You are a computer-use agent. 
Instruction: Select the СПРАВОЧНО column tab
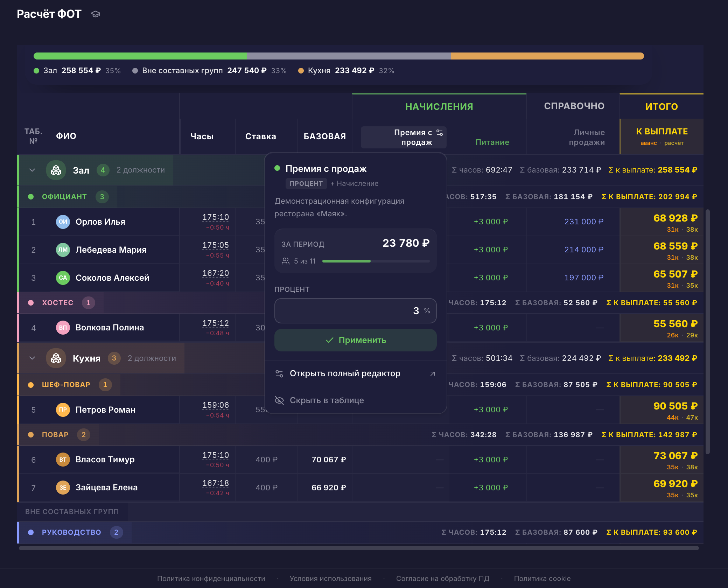(574, 106)
